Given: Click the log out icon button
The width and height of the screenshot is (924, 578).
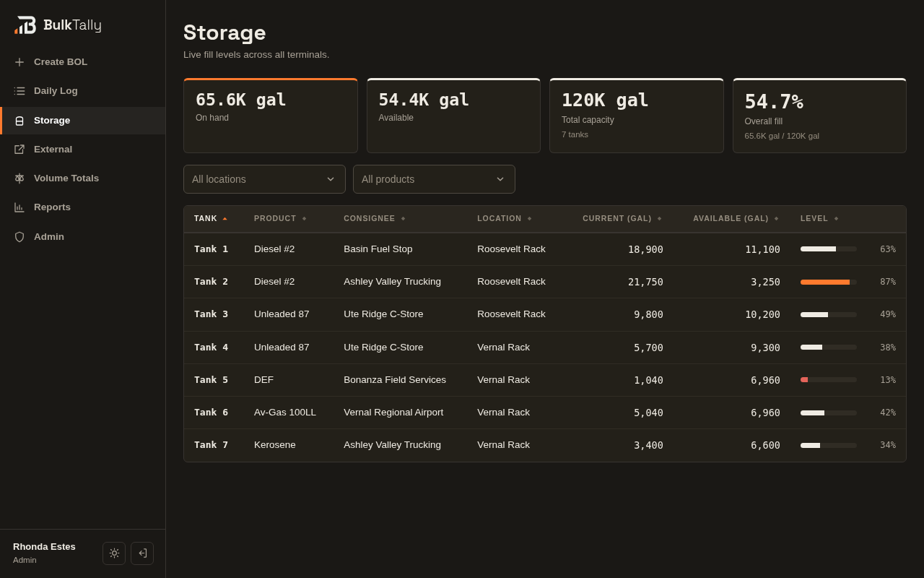Looking at the screenshot, I should 142,553.
